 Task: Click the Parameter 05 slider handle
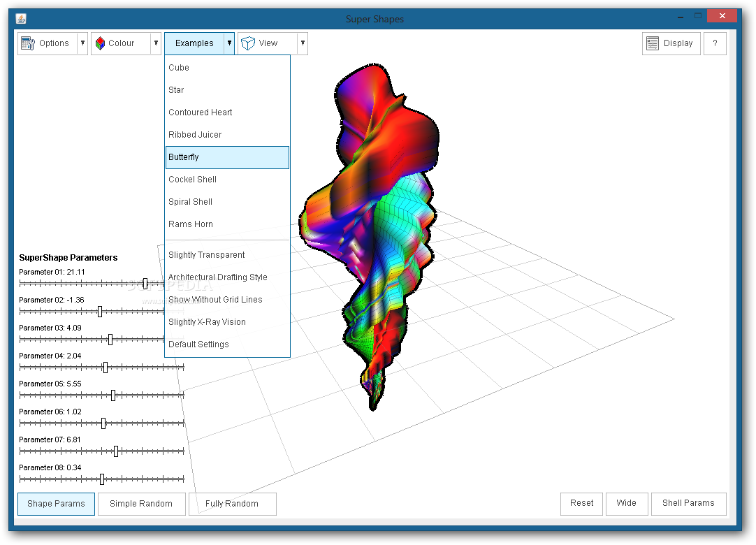coord(113,395)
